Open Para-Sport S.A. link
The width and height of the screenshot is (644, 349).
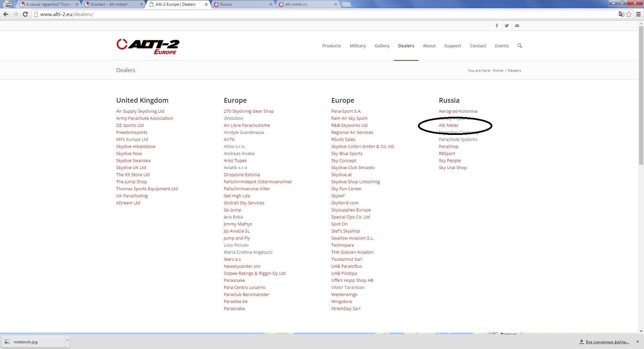pos(346,111)
